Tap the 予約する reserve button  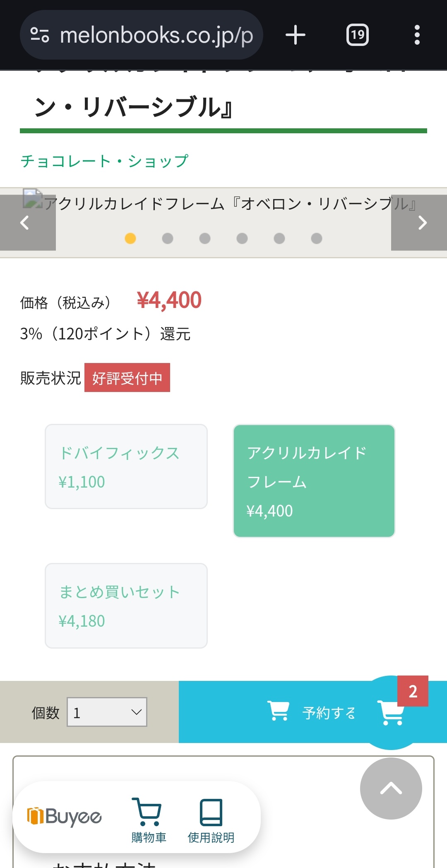pyautogui.click(x=313, y=712)
